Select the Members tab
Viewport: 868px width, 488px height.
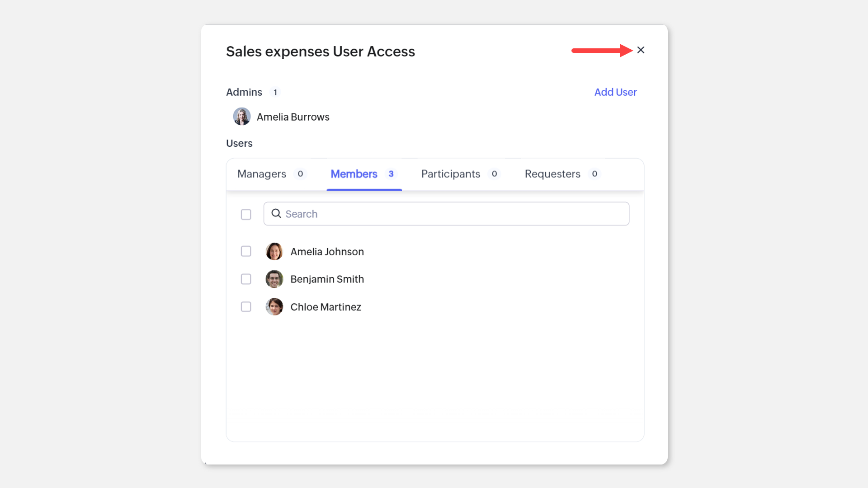point(354,174)
